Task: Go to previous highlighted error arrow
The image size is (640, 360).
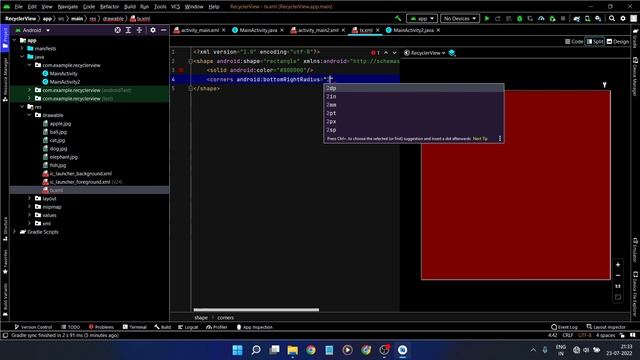Action: click(386, 53)
